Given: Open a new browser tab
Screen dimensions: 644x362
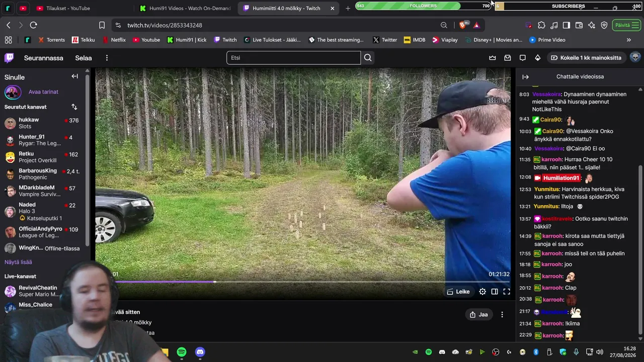Looking at the screenshot, I should (348, 8).
